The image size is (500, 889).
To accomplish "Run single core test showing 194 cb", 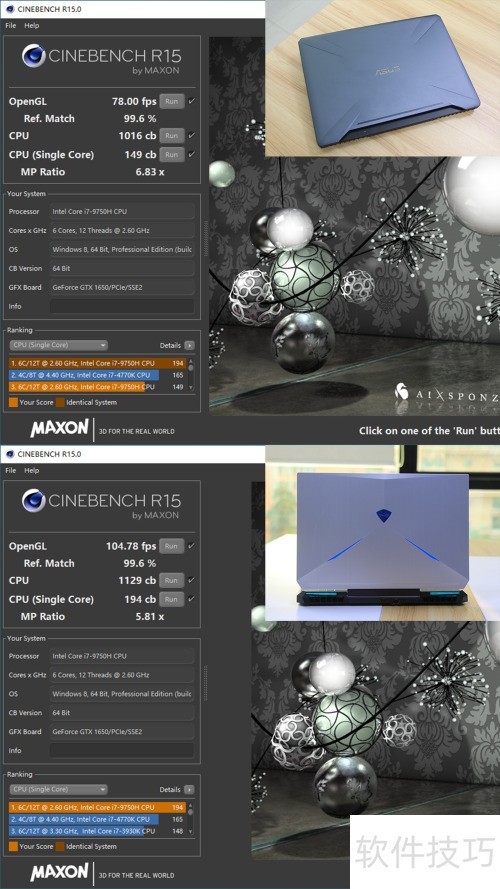I will [172, 599].
